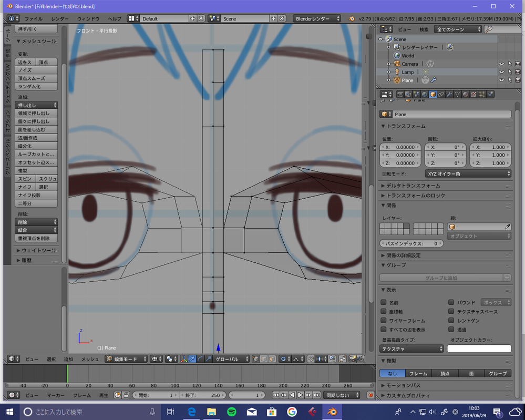
Task: Switch to the Material properties sphere icon
Action: tap(466, 94)
